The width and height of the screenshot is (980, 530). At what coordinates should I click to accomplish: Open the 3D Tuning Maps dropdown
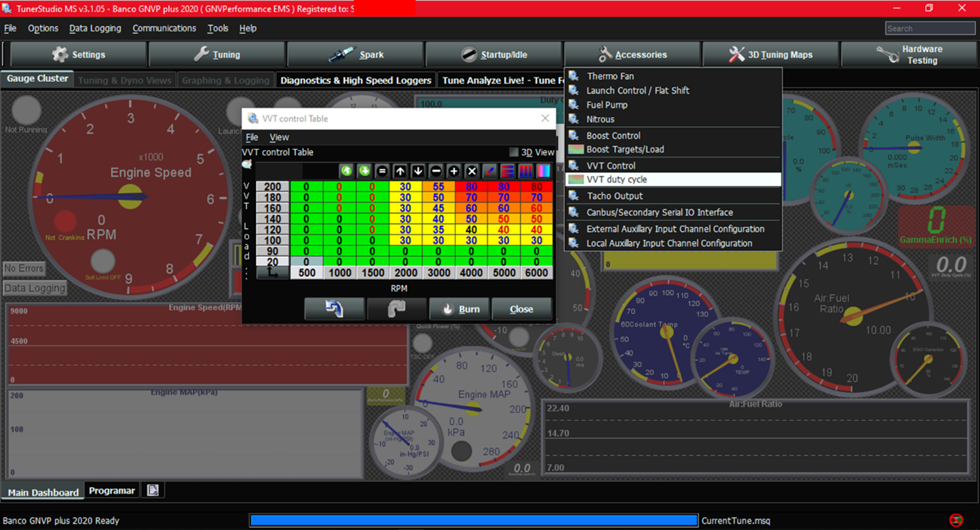pyautogui.click(x=770, y=54)
